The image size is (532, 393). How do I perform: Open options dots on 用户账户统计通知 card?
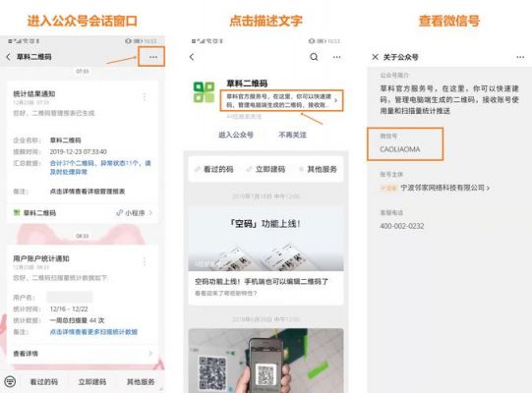(145, 261)
